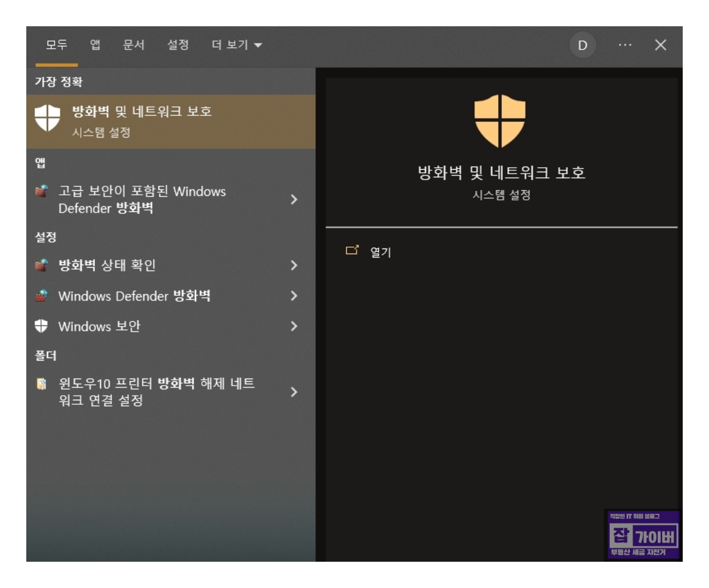Viewport: 709px width, 588px height.
Task: Switch to the 모두 tab
Action: [56, 45]
